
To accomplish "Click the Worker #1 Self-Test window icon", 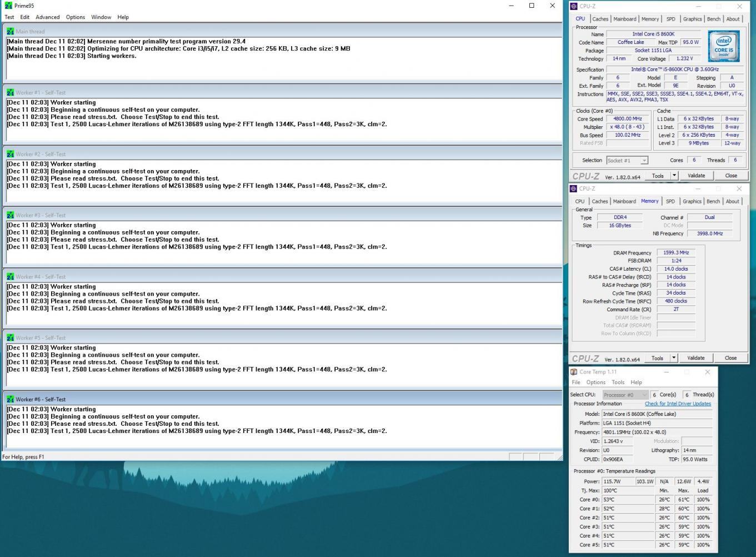I will pyautogui.click(x=10, y=93).
